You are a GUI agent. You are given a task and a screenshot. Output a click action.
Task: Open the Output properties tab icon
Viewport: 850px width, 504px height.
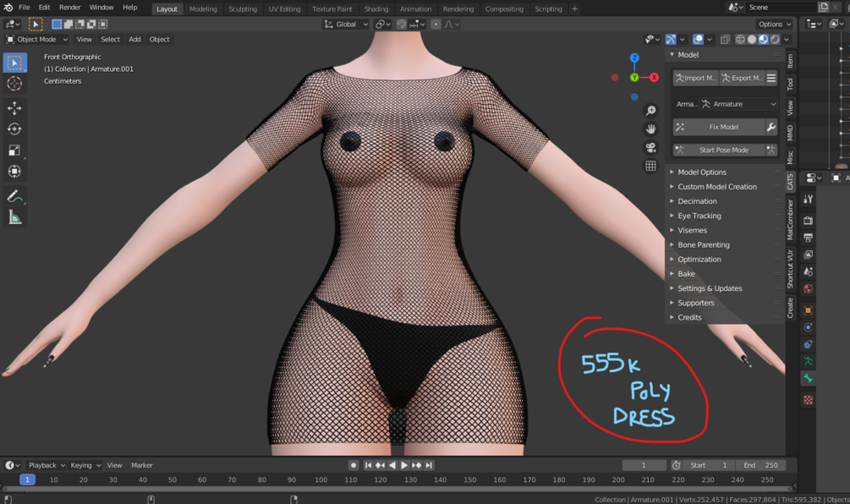point(809,238)
